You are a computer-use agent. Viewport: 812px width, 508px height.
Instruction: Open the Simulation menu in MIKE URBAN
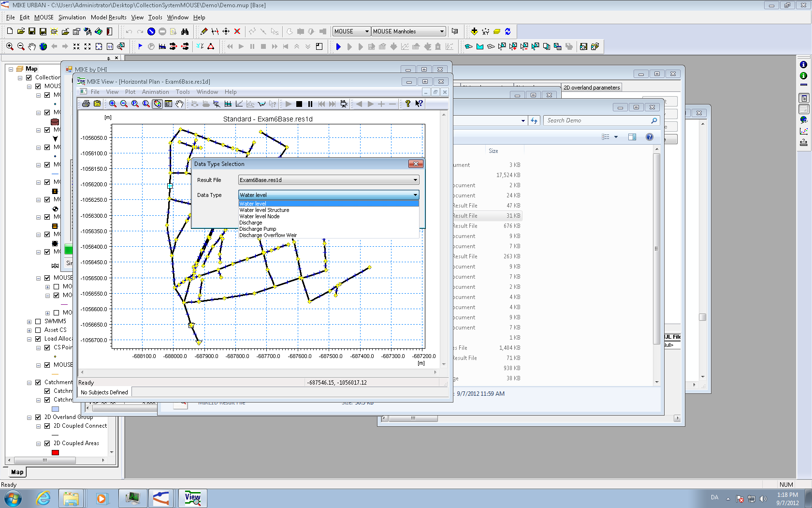(x=72, y=17)
